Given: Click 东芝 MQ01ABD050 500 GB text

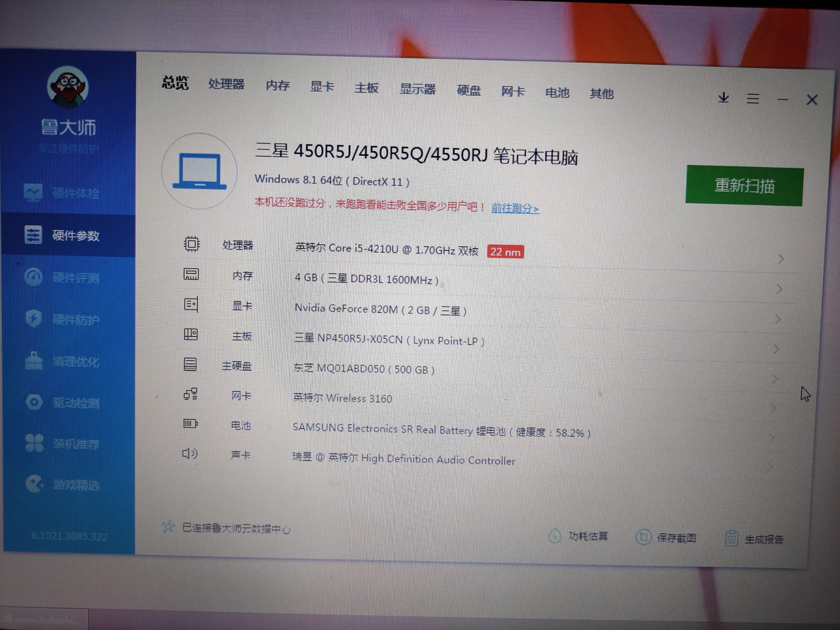Looking at the screenshot, I should click(x=364, y=369).
